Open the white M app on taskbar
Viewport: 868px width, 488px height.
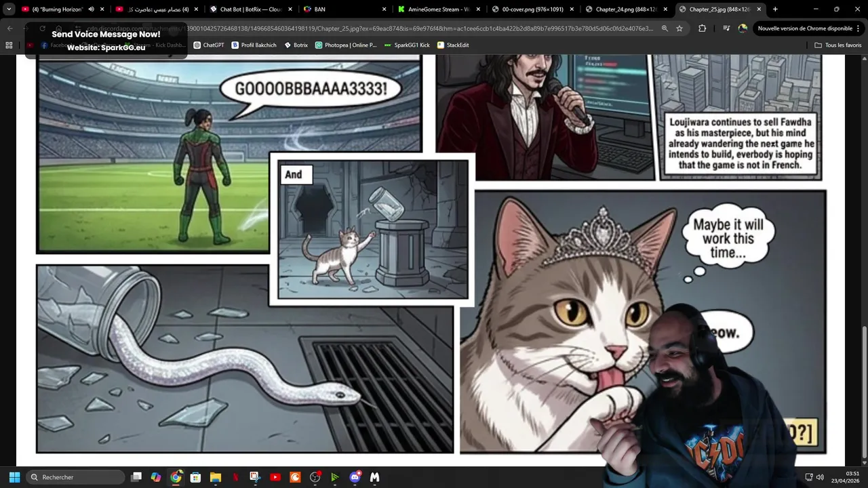pyautogui.click(x=374, y=477)
